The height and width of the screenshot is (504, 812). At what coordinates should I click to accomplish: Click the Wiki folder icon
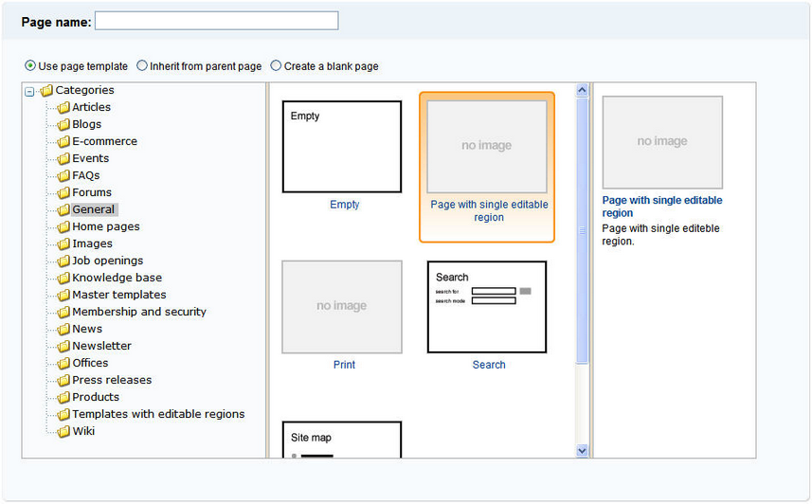63,431
